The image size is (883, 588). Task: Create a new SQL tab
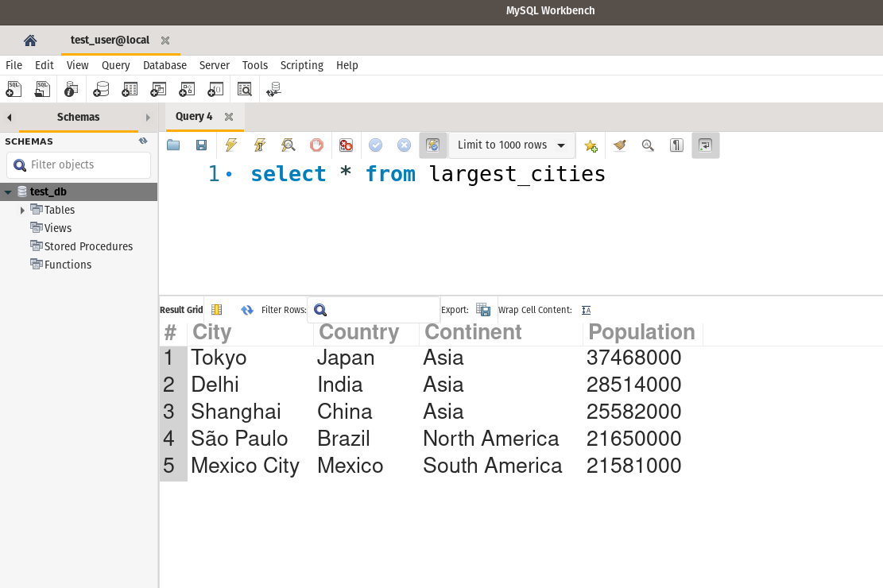14,89
